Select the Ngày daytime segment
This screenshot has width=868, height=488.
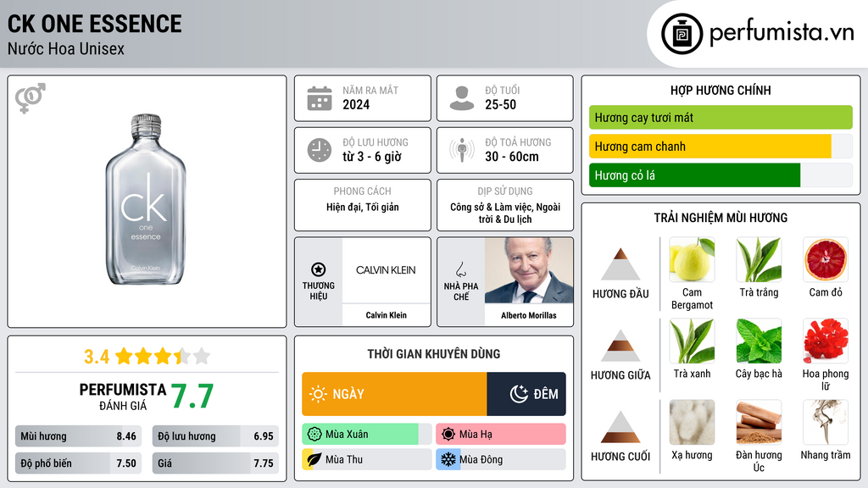click(394, 394)
